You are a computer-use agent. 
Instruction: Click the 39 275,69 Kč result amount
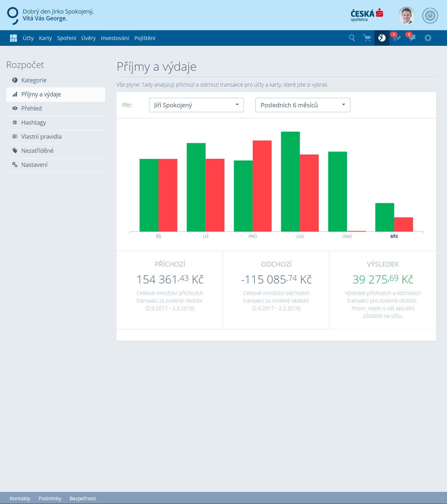pyautogui.click(x=383, y=279)
